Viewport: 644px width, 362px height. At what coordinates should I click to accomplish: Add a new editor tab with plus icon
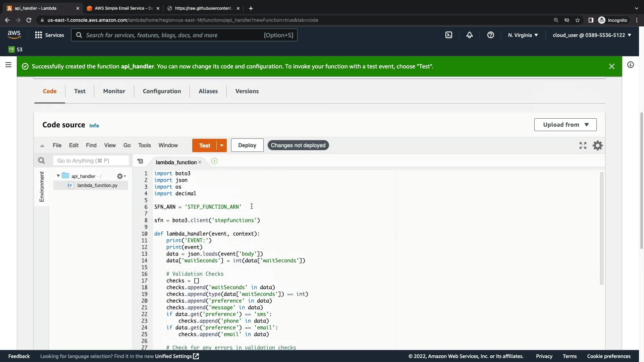[x=214, y=161]
